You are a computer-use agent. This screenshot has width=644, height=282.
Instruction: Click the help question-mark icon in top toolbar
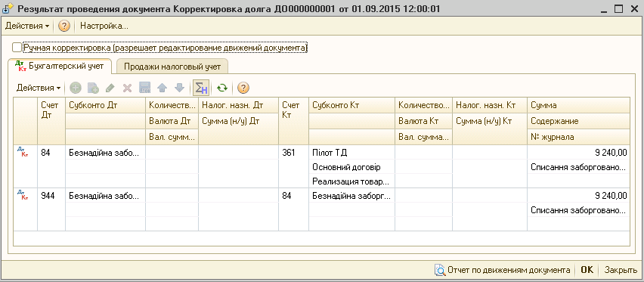(x=63, y=26)
